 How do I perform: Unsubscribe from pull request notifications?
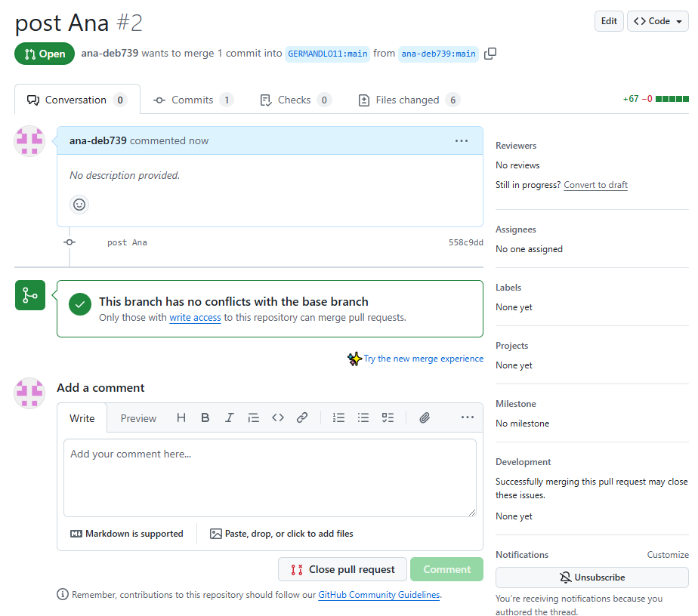(591, 577)
